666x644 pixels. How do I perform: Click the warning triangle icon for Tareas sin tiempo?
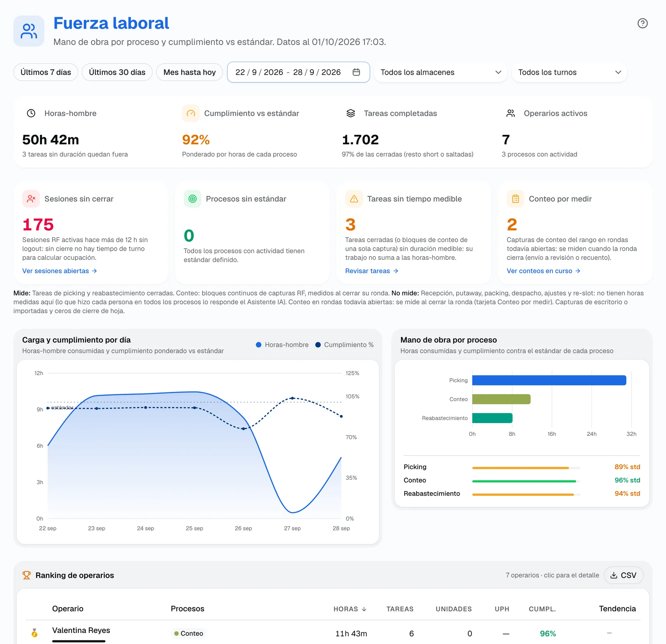pos(354,199)
